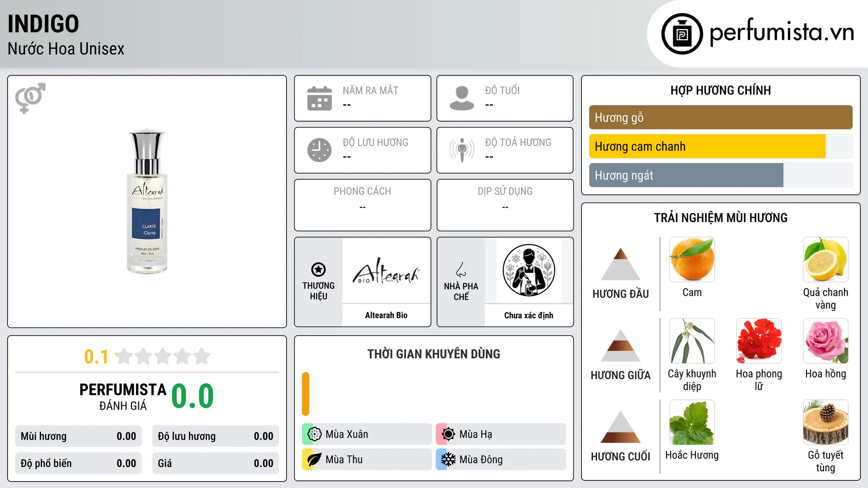Screen dimensions: 868x488
Task: Select the patchouli leaf note image
Action: click(x=692, y=422)
